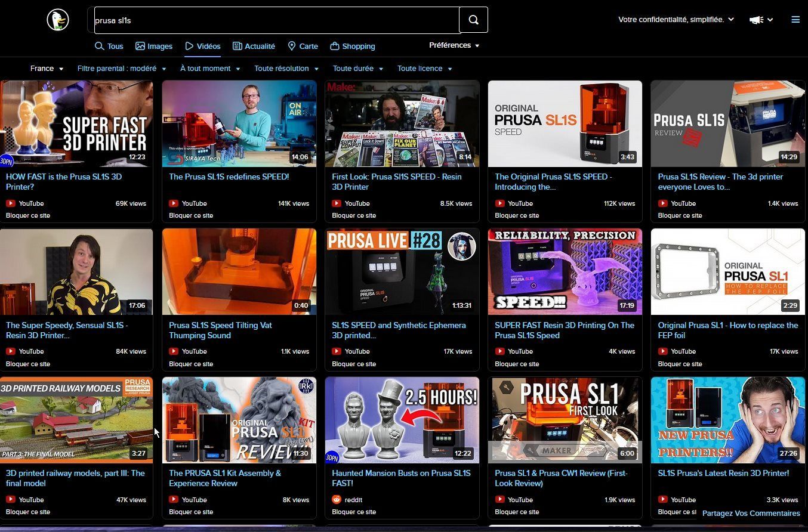This screenshot has width=808, height=532.
Task: Click the DuckDuckGo duck logo
Action: coord(58,20)
